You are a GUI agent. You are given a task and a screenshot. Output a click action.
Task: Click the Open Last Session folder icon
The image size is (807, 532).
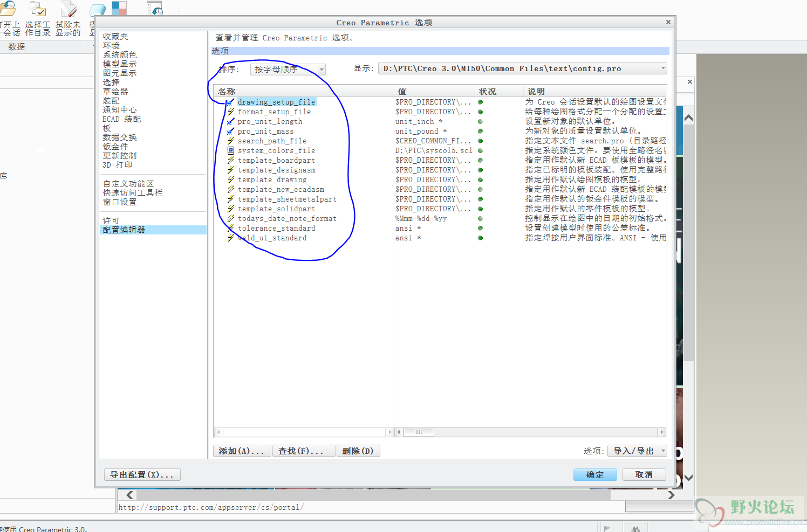pos(8,9)
